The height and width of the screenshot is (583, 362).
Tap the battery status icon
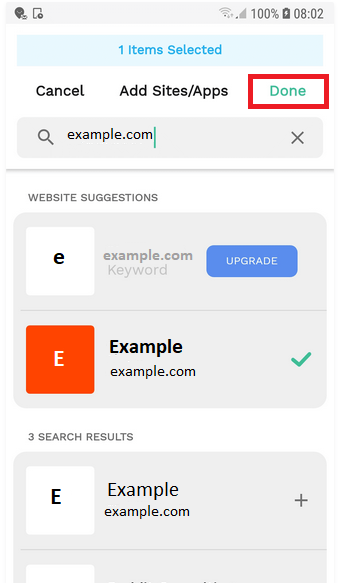point(286,13)
